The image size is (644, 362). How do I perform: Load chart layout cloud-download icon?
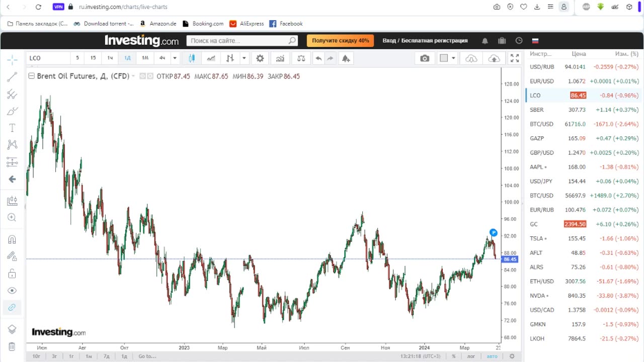[471, 58]
